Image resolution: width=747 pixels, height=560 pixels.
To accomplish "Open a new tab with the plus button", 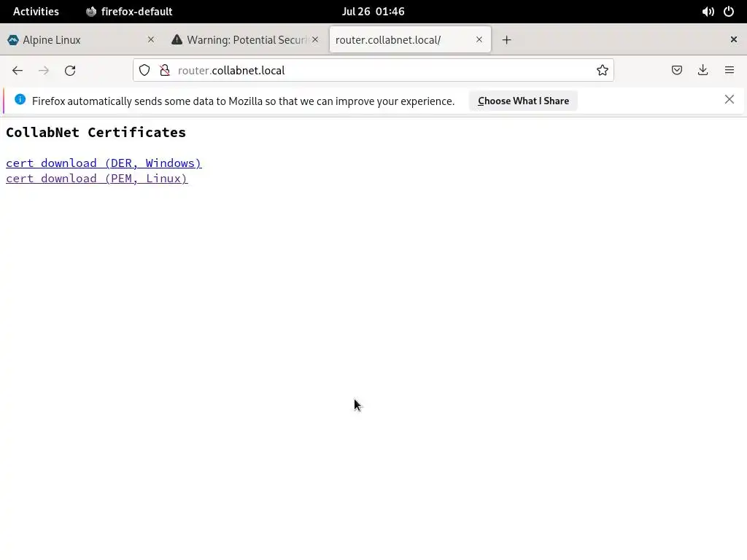I will (x=506, y=40).
